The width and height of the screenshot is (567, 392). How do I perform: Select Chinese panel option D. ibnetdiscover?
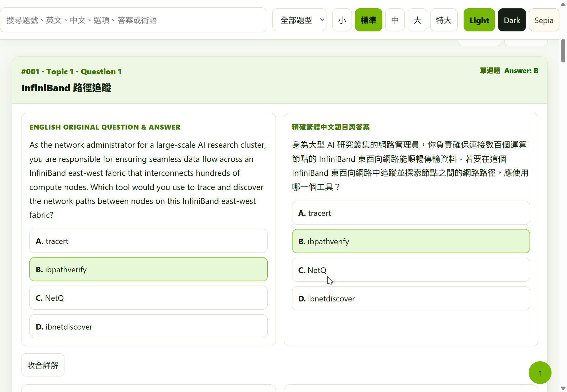411,298
